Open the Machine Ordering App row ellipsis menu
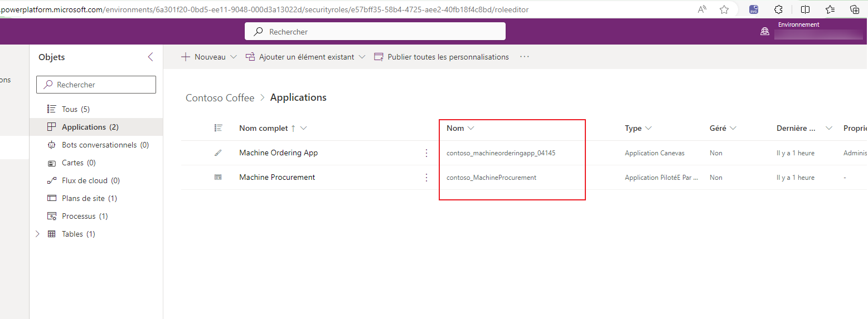 [426, 153]
